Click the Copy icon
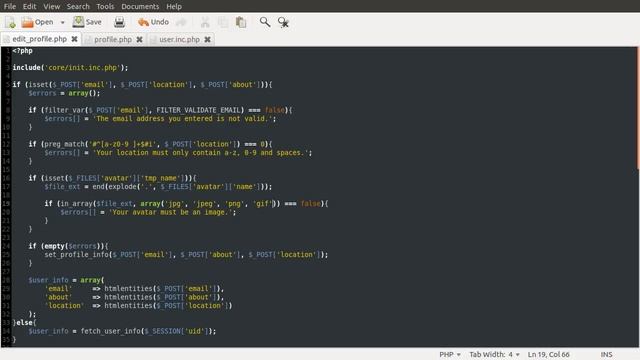Image resolution: width=640 pixels, height=360 pixels. pyautogui.click(x=223, y=22)
